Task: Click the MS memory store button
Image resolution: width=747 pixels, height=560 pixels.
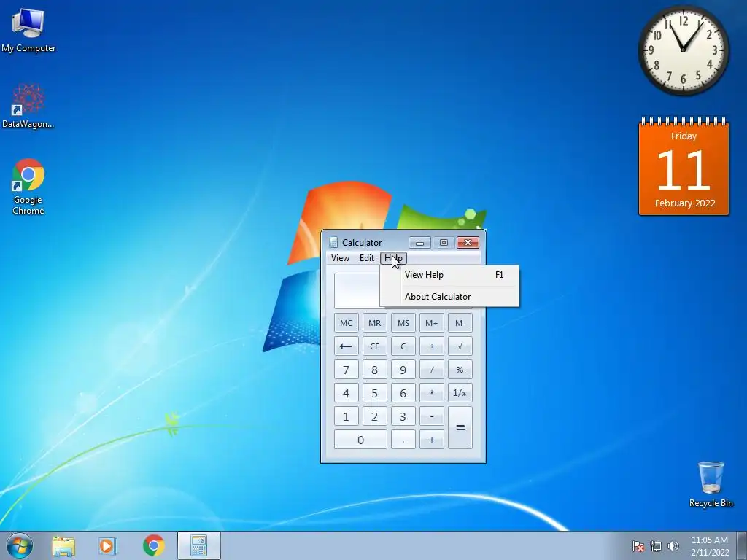Action: pos(403,323)
